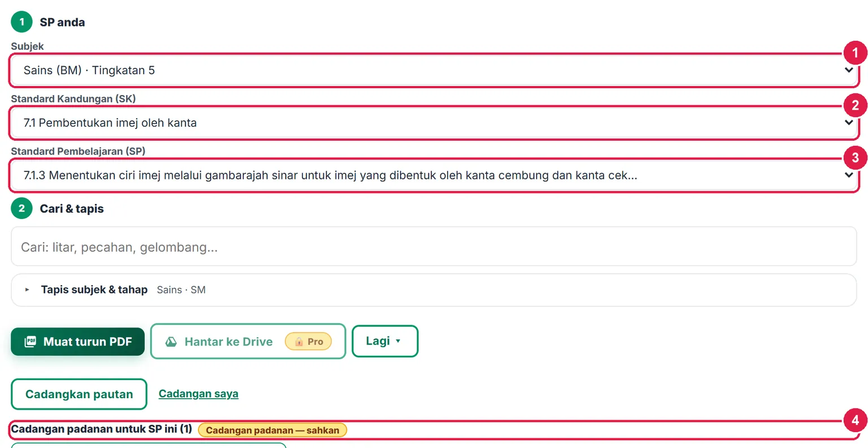Click the Cadangkan pautan button
868x448 pixels.
point(79,394)
